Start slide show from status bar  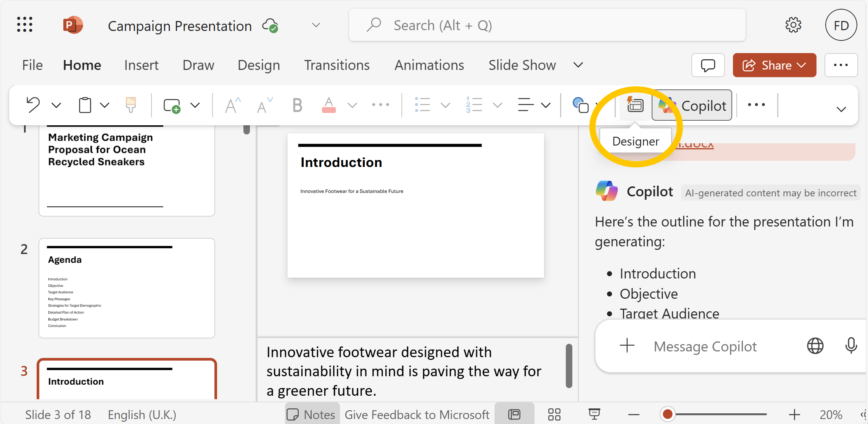coord(594,414)
